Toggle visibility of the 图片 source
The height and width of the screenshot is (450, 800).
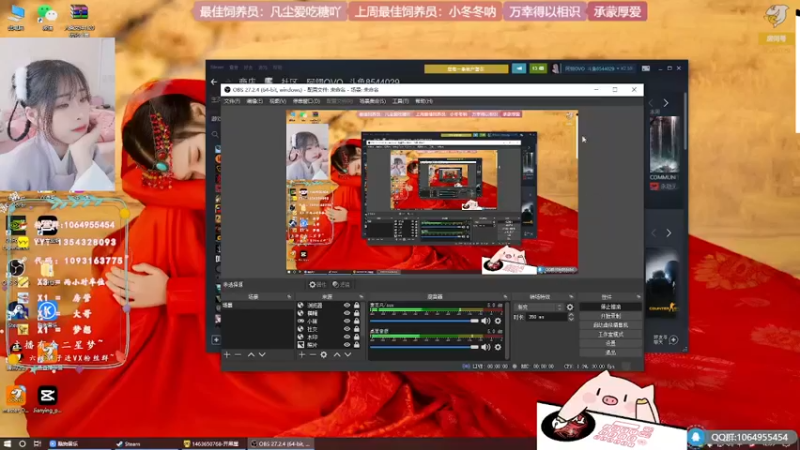pyautogui.click(x=347, y=345)
